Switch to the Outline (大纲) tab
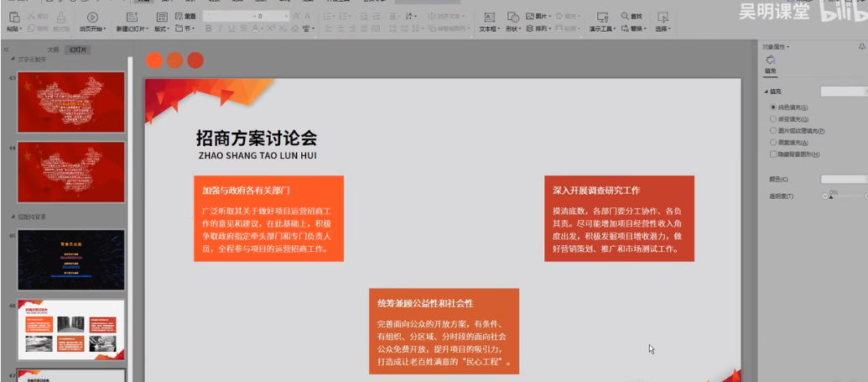This screenshot has height=382, width=868. coord(53,50)
